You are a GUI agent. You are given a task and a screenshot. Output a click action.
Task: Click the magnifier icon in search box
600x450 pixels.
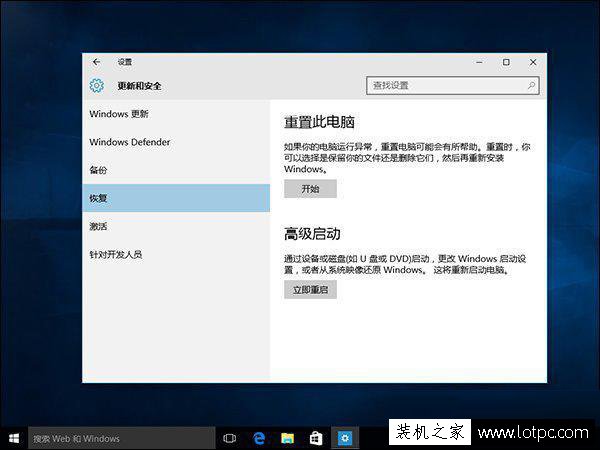(x=531, y=85)
